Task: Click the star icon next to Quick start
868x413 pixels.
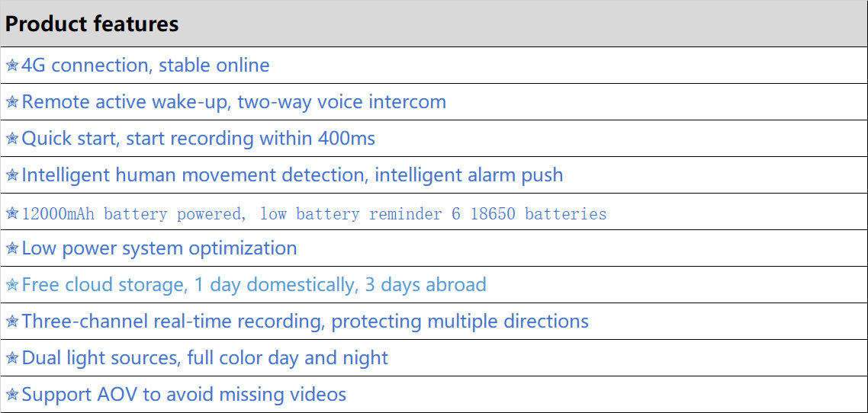Action: click(x=12, y=139)
